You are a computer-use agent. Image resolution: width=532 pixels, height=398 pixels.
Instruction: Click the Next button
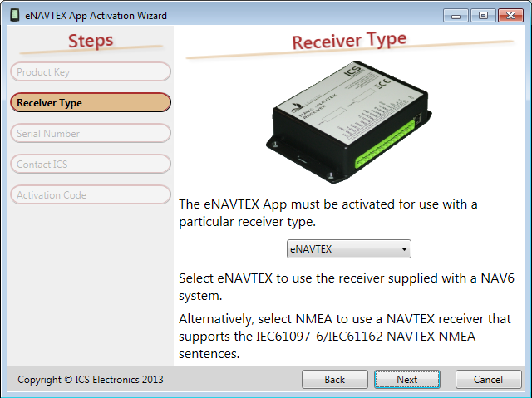coord(407,380)
